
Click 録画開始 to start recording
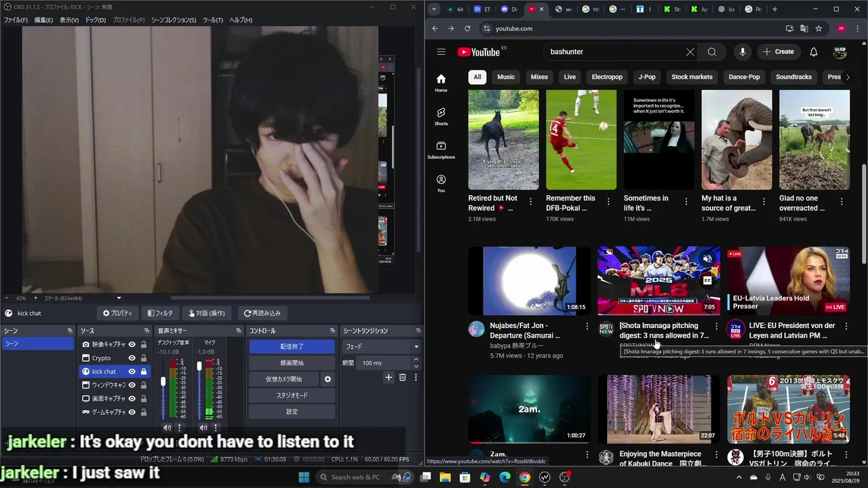[292, 363]
